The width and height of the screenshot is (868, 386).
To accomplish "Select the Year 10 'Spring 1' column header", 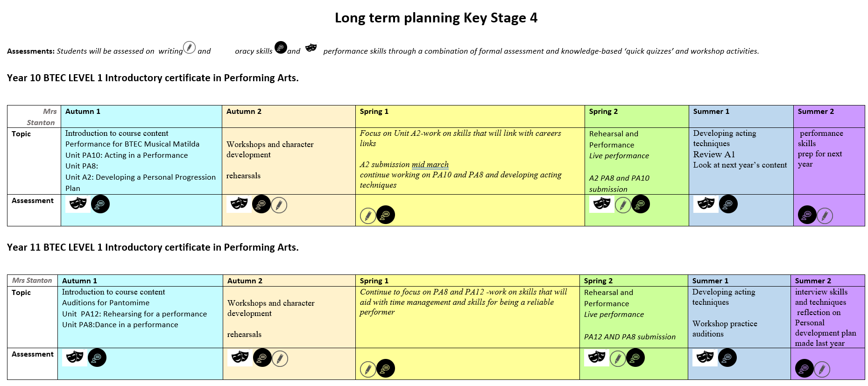I will 470,116.
